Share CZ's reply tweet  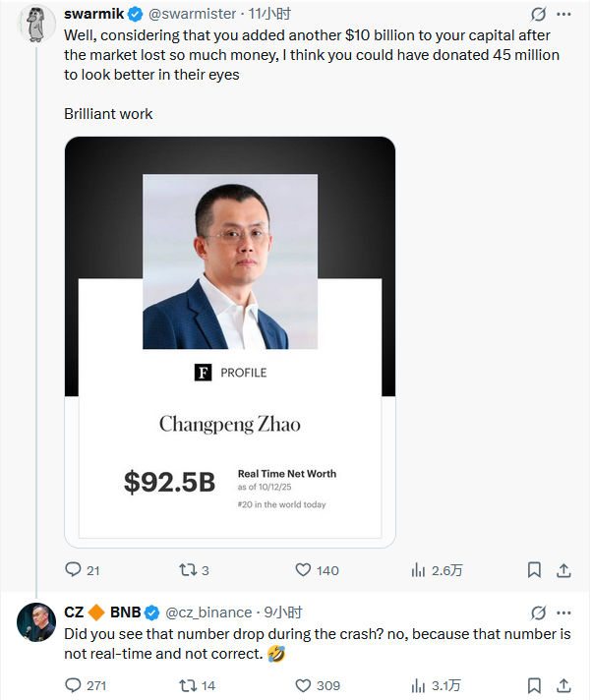563,685
